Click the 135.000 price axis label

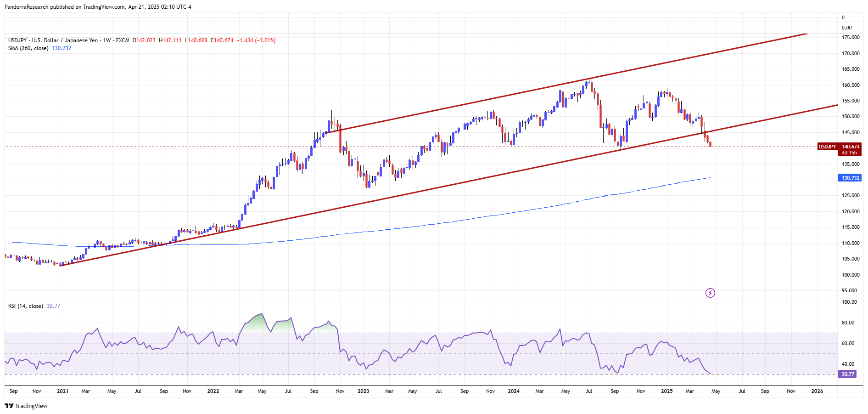(851, 164)
